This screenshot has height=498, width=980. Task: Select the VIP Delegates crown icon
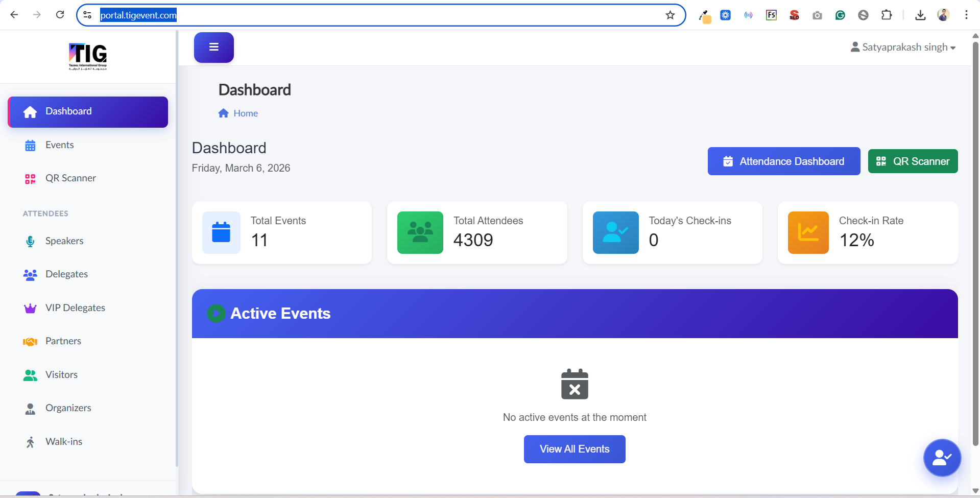30,307
